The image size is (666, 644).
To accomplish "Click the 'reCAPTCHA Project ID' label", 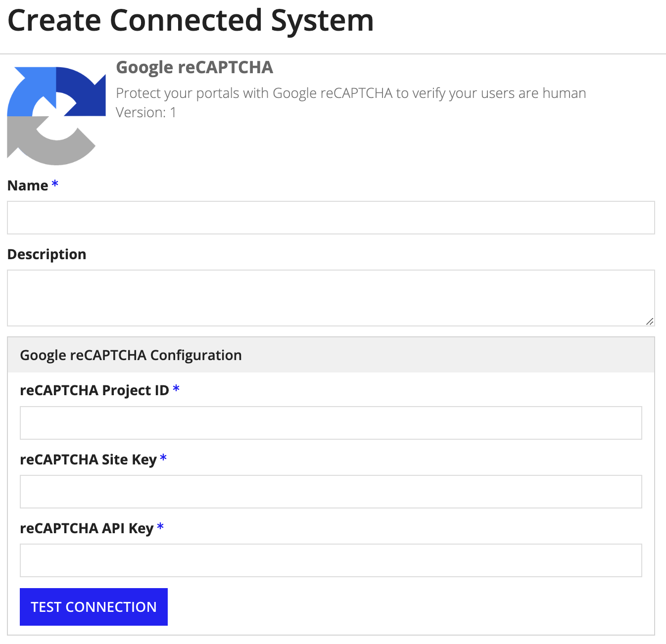I will click(x=95, y=390).
